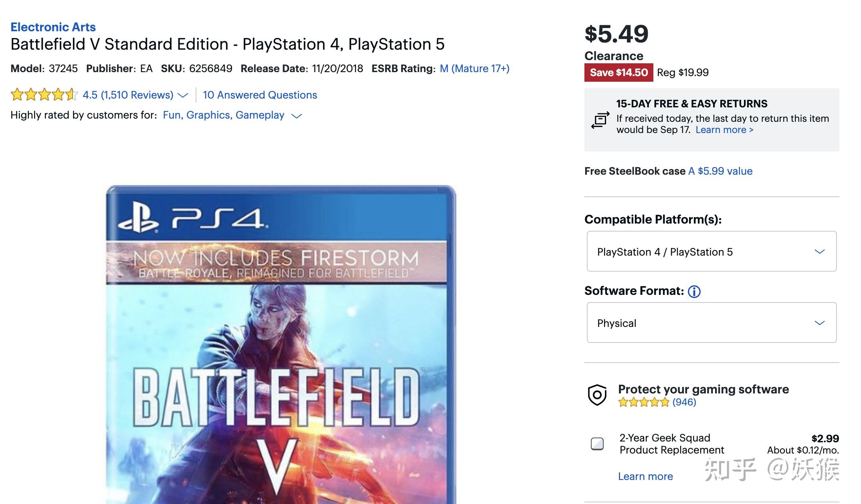Open M (Mature 17+) ESRB rating link

[x=475, y=69]
